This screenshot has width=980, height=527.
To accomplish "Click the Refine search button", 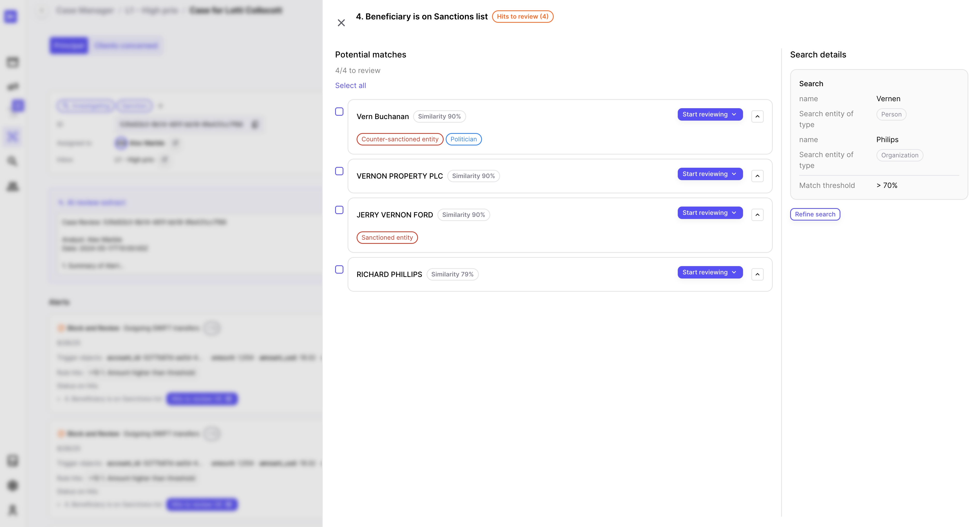I will (815, 215).
